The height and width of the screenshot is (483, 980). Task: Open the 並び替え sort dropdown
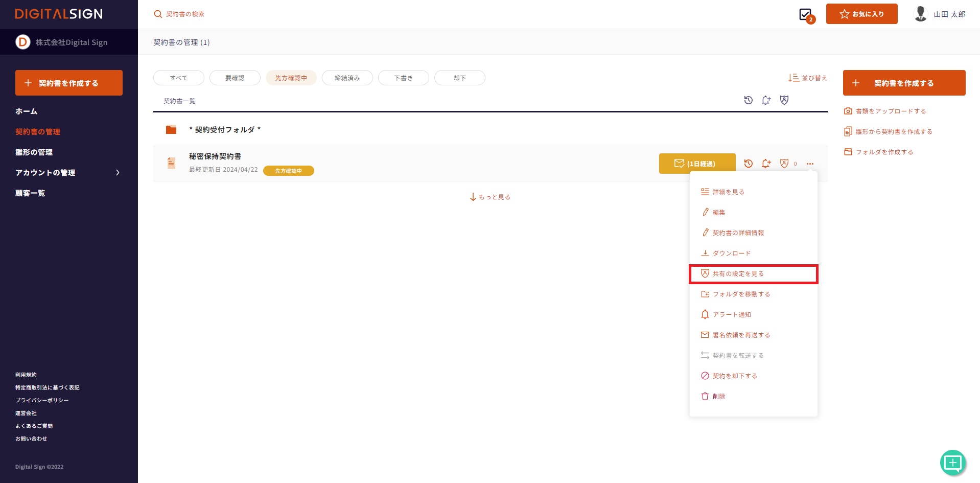807,78
